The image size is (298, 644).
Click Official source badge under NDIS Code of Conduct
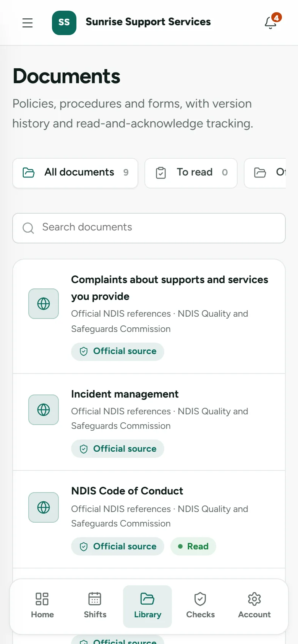click(118, 546)
